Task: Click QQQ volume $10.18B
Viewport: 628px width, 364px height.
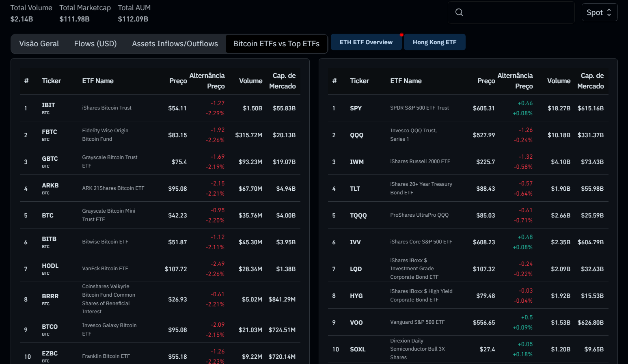Action: point(559,135)
